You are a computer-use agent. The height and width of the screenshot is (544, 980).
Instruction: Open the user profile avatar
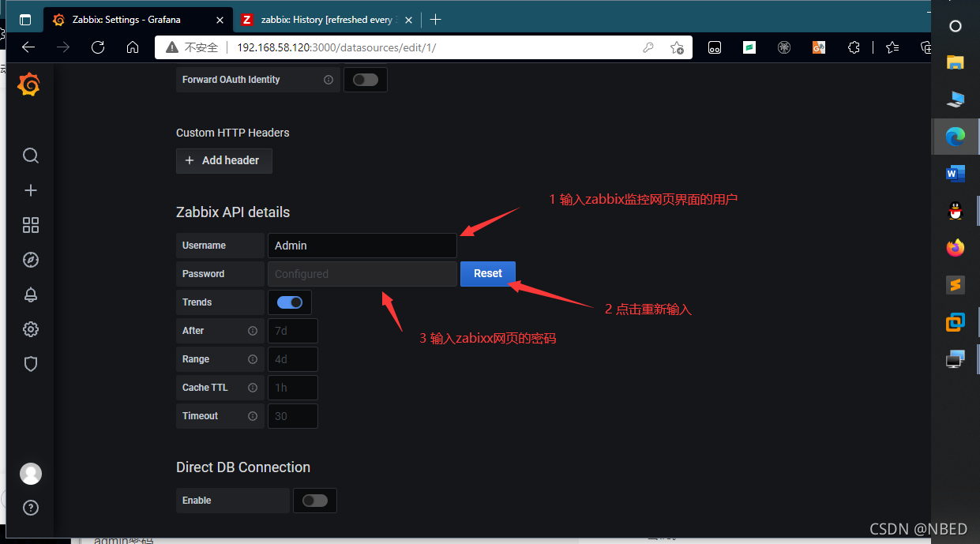pyautogui.click(x=31, y=474)
